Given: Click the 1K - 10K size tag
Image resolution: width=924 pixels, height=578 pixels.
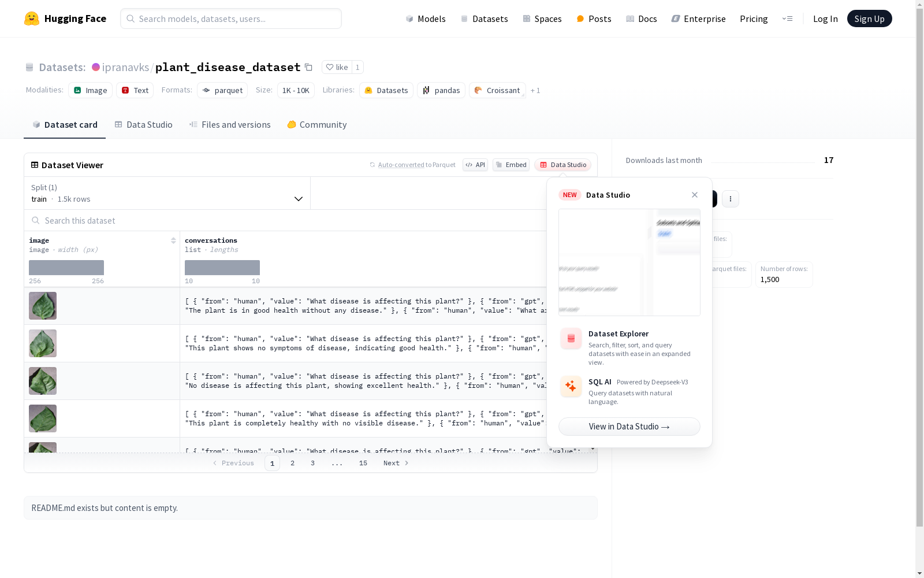Looking at the screenshot, I should tap(296, 90).
